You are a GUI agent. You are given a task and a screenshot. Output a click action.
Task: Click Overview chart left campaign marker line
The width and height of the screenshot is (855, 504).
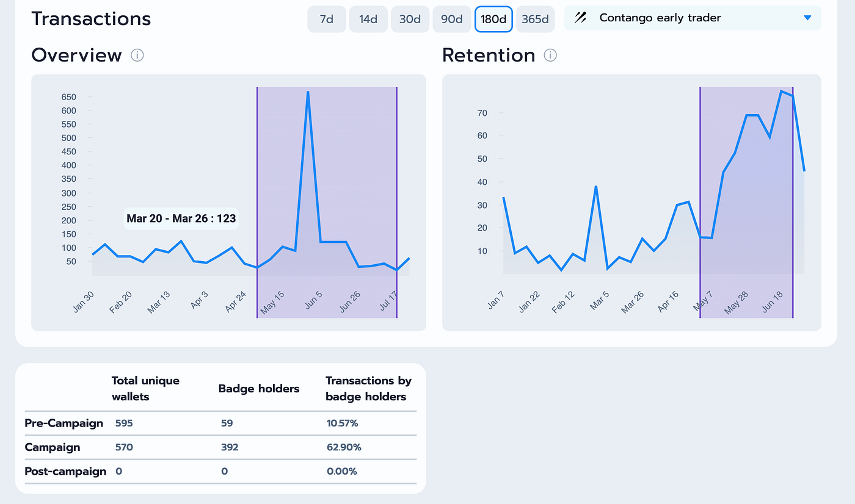click(x=257, y=202)
